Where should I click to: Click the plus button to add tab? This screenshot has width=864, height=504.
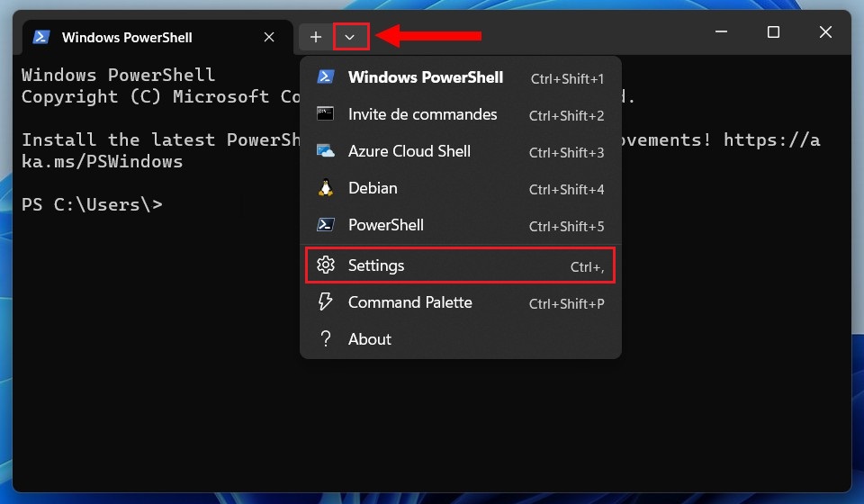coord(316,38)
